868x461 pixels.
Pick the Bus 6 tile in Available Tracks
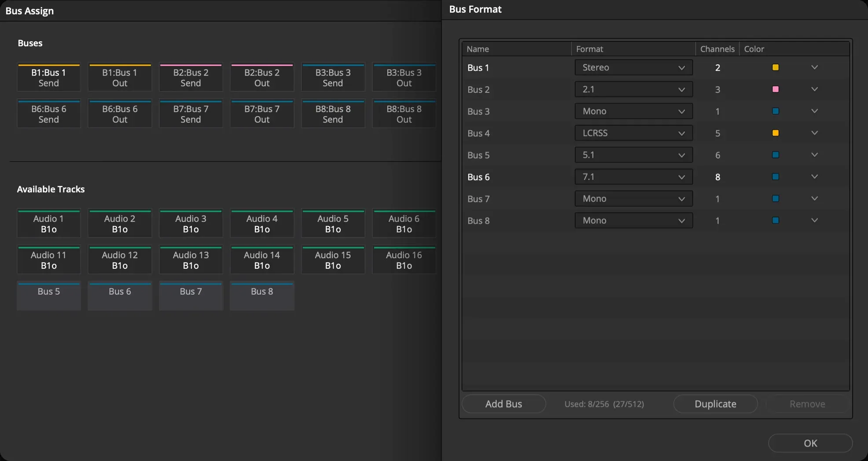pyautogui.click(x=120, y=296)
